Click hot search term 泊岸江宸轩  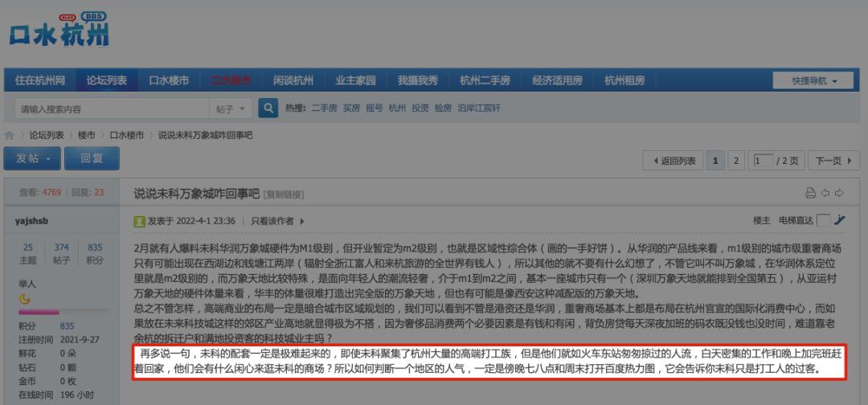[x=479, y=108]
